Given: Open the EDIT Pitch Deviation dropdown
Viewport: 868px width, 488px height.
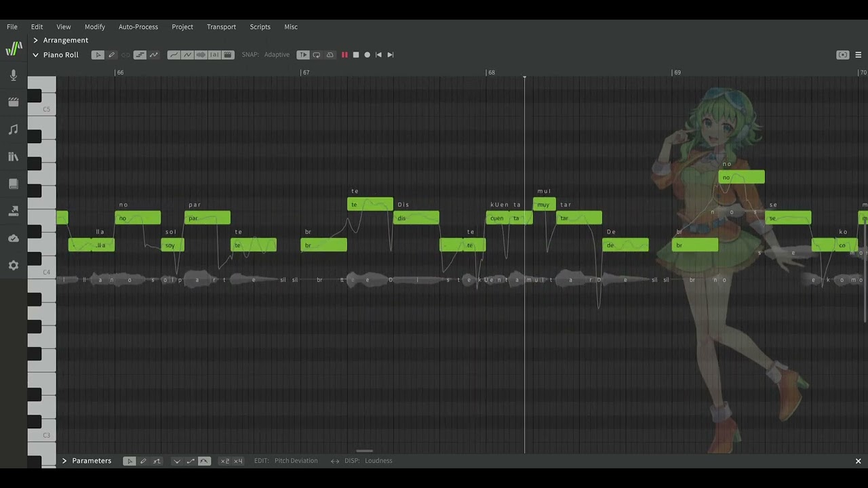Looking at the screenshot, I should point(296,461).
